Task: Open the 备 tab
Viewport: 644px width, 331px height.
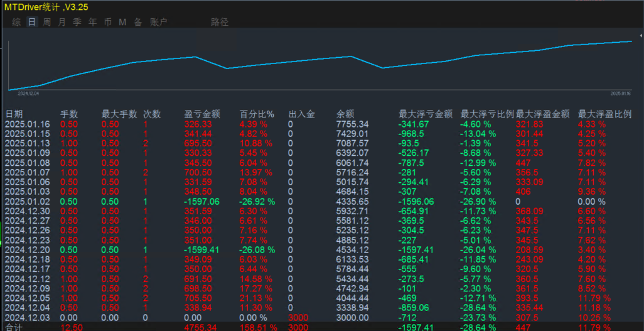Action: click(x=137, y=22)
